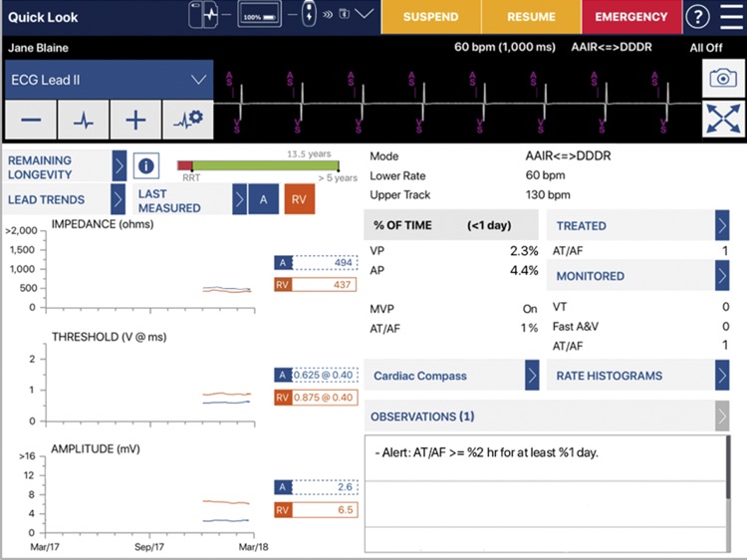The width and height of the screenshot is (747, 560).
Task: Click the LEAD TRENDS label
Action: [x=46, y=199]
